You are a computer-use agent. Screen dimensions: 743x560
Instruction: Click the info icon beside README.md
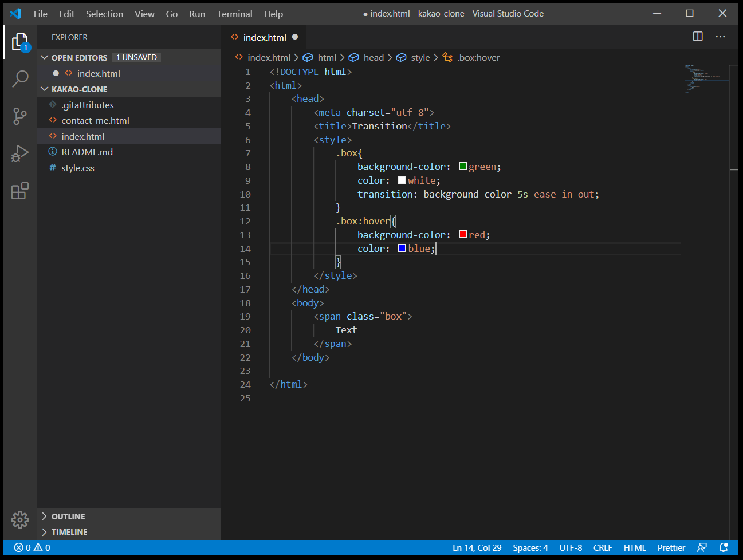[53, 152]
